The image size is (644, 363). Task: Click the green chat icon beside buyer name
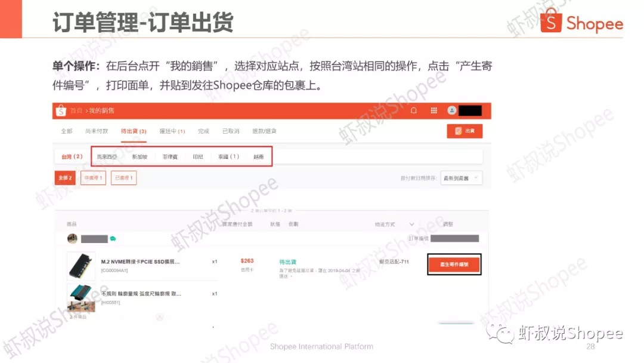(113, 239)
